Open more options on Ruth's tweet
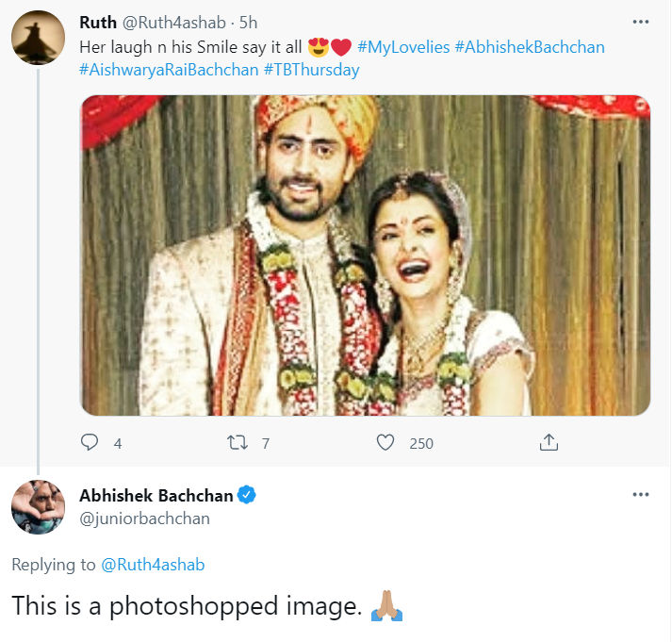Viewport: 672px width, 642px height. (x=641, y=23)
